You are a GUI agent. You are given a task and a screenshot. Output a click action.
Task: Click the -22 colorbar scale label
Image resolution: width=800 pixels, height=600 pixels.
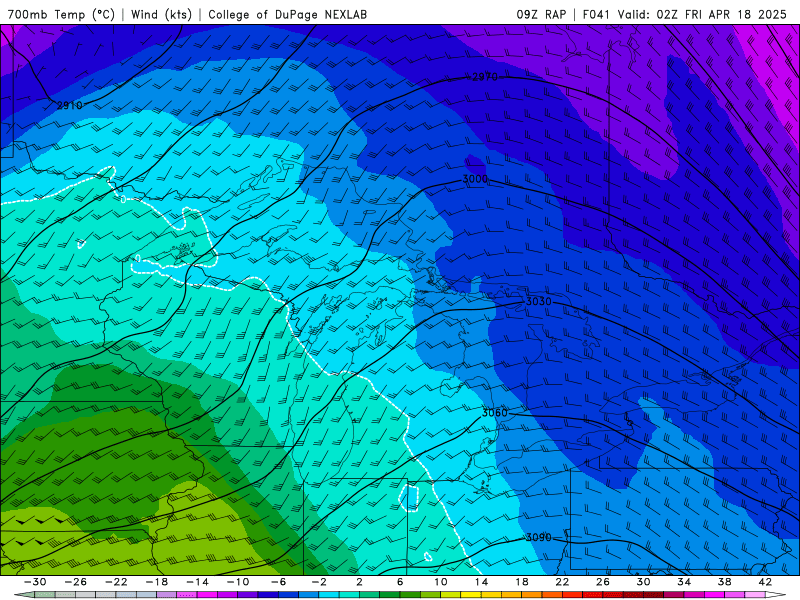pyautogui.click(x=116, y=582)
